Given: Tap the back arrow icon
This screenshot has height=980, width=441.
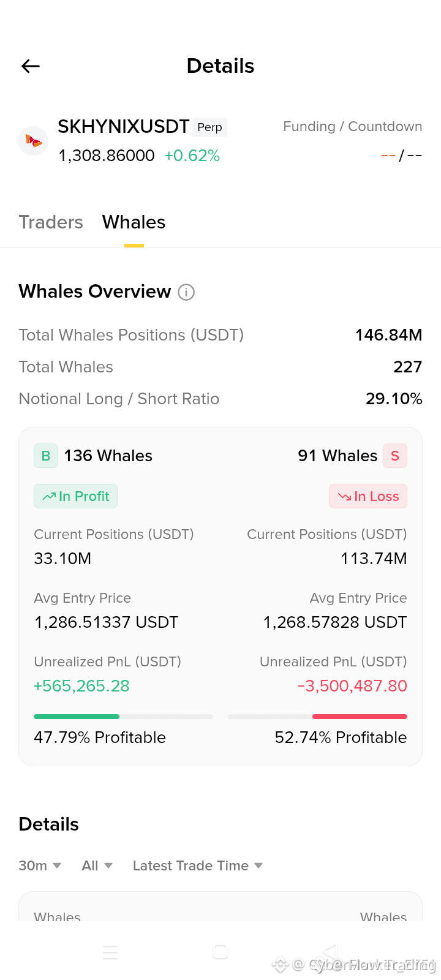Looking at the screenshot, I should pos(31,66).
